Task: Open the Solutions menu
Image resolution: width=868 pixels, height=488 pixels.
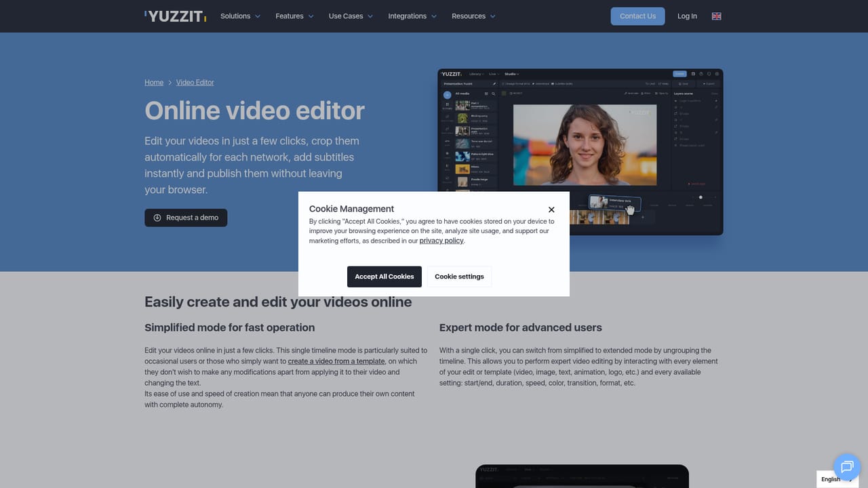Action: pyautogui.click(x=240, y=16)
